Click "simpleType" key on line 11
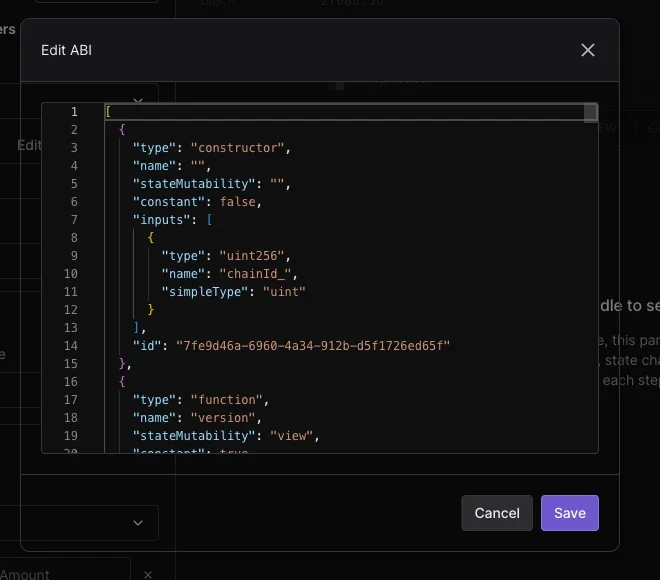660x580 pixels. click(204, 292)
